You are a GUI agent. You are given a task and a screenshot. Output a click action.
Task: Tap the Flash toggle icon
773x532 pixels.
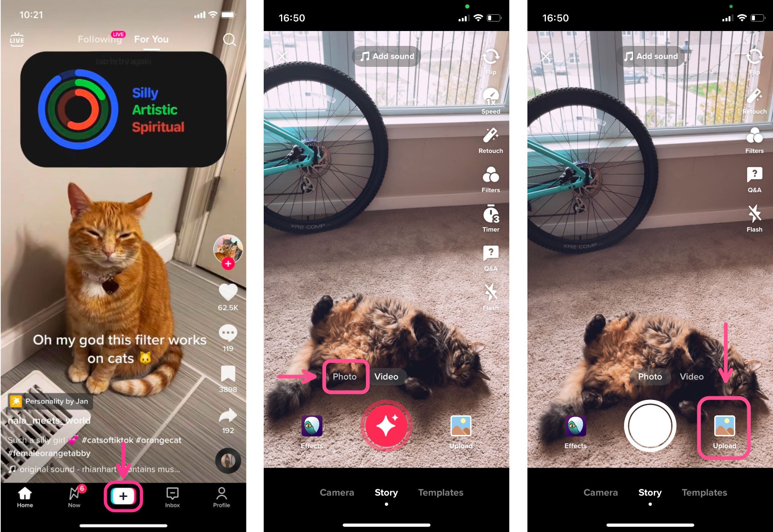[754, 213]
